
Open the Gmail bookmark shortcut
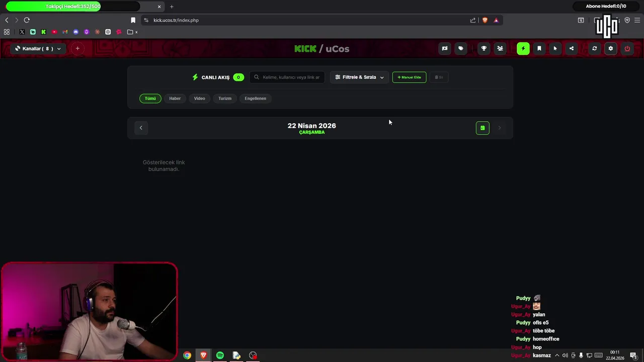pos(65,32)
